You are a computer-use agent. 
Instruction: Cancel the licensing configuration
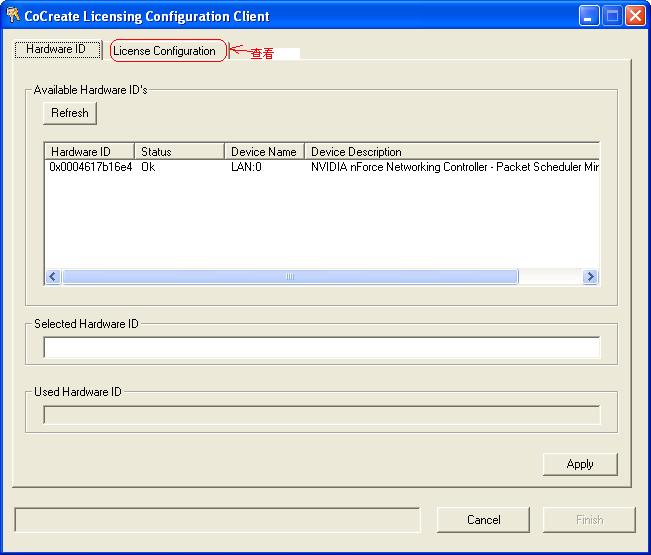click(x=483, y=520)
